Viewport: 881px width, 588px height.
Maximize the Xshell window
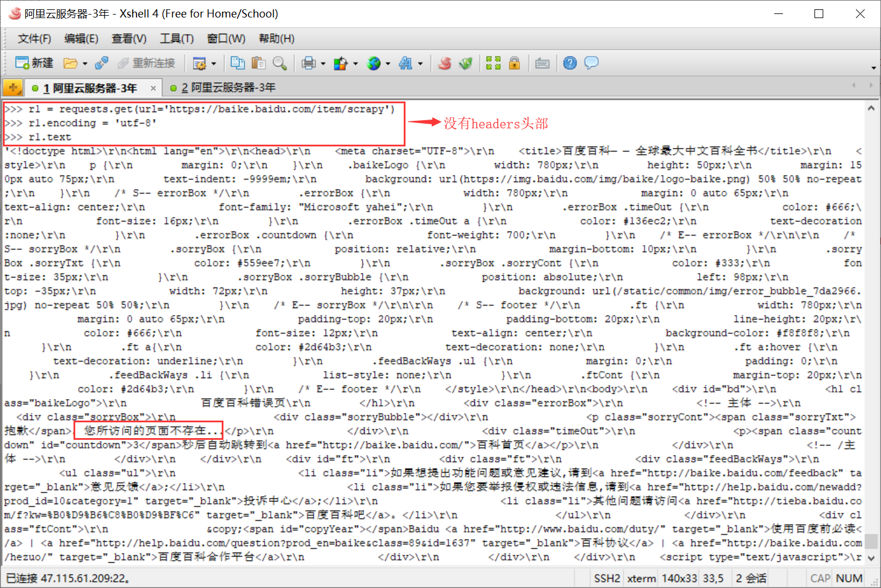tap(819, 13)
